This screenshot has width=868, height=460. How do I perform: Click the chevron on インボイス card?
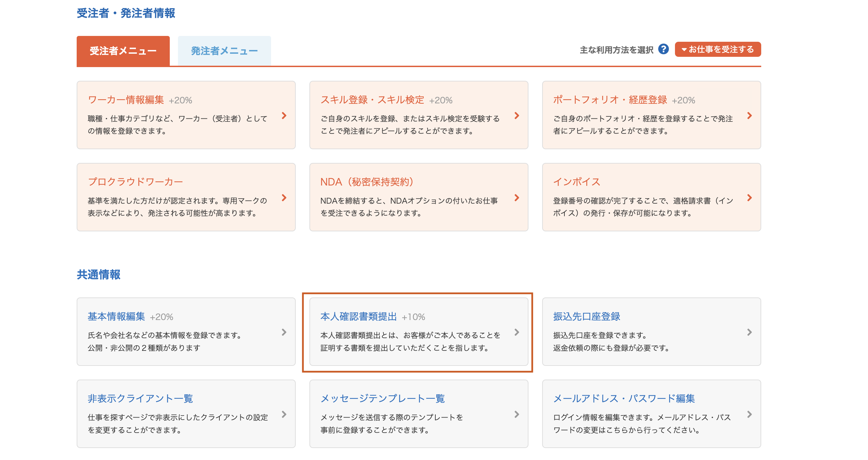tap(750, 197)
